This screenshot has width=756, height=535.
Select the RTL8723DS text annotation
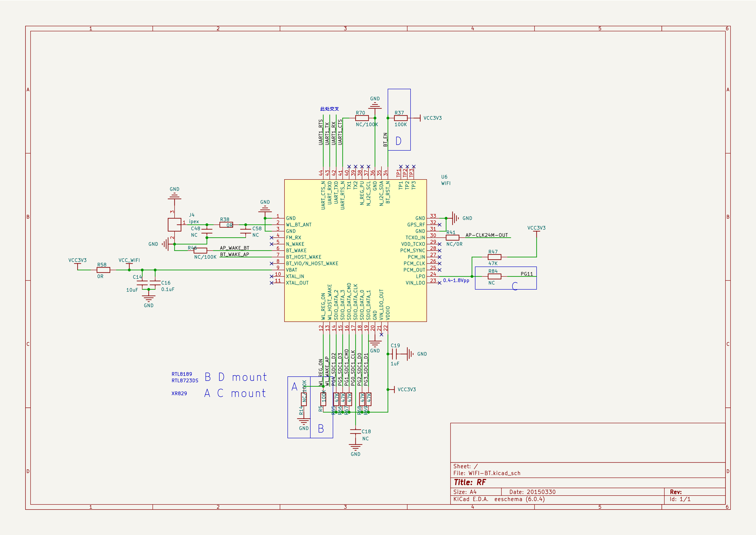coord(185,381)
